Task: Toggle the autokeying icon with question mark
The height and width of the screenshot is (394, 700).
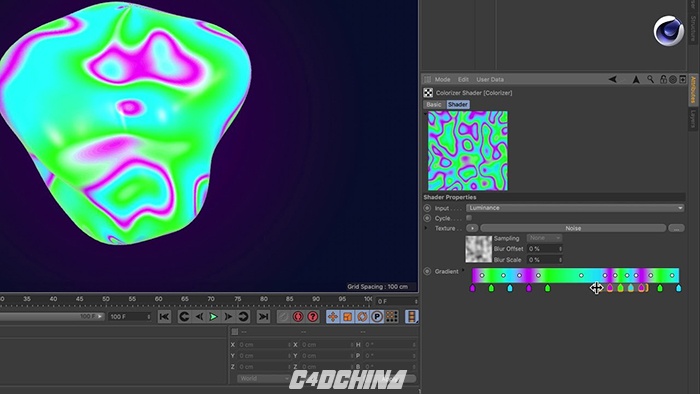Action: [x=313, y=317]
